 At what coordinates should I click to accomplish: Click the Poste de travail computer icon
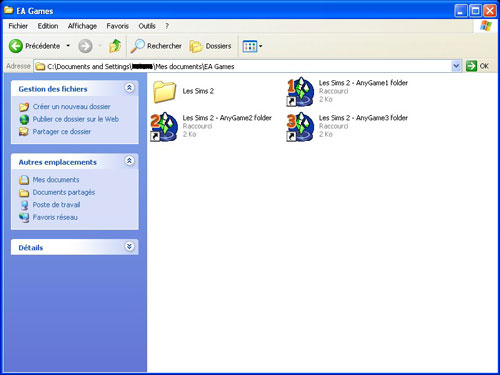click(x=24, y=205)
